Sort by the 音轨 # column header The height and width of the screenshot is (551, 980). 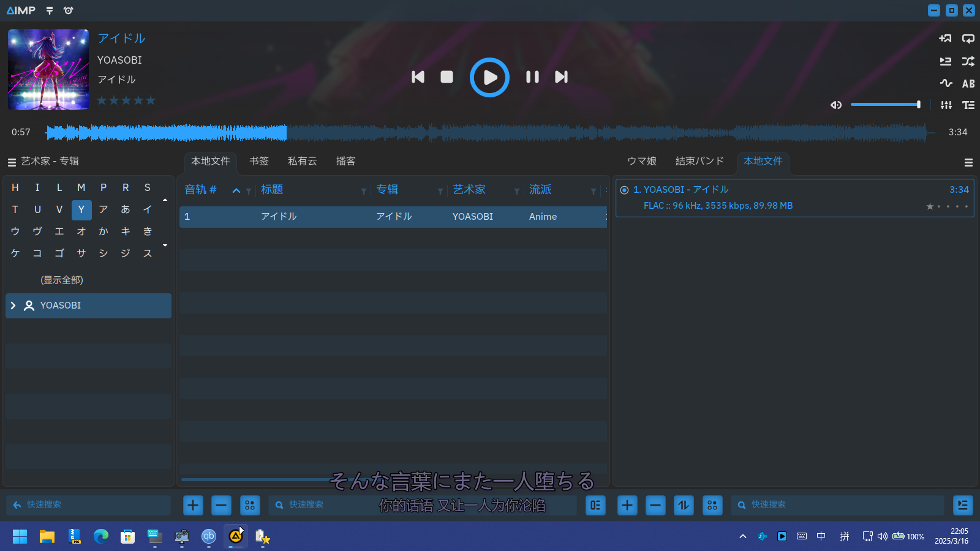201,190
